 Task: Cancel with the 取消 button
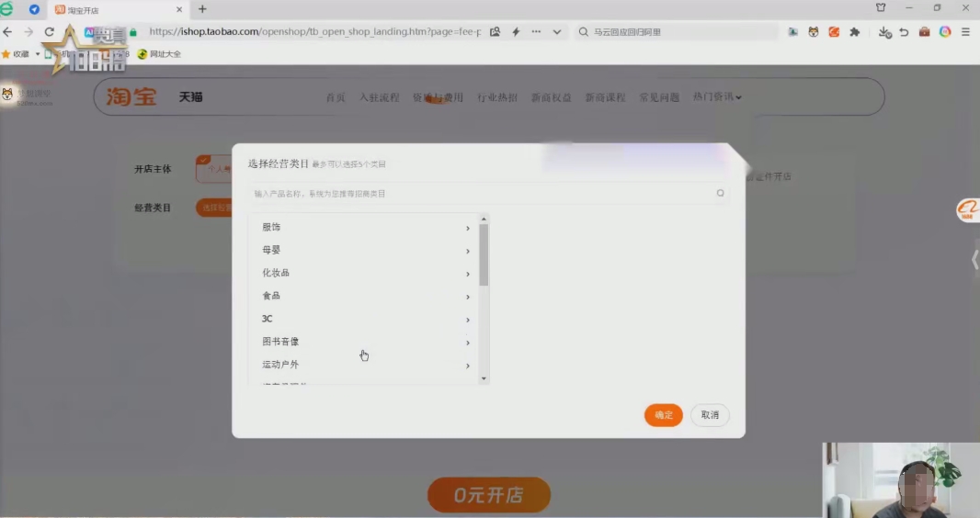click(x=710, y=415)
